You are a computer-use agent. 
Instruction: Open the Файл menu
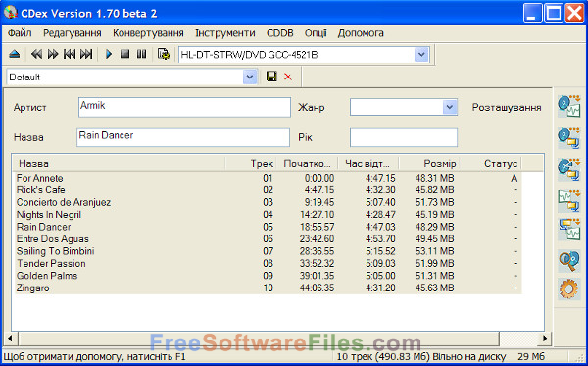click(20, 33)
